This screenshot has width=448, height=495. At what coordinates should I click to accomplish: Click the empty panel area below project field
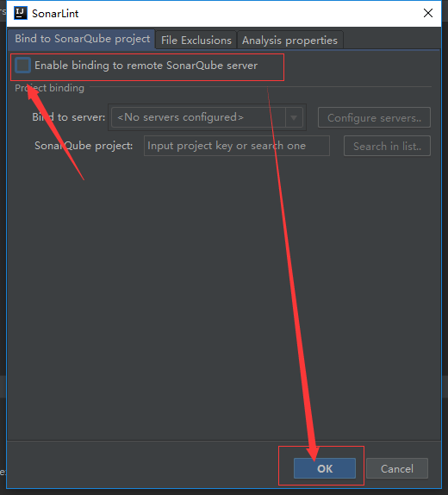coord(224,297)
